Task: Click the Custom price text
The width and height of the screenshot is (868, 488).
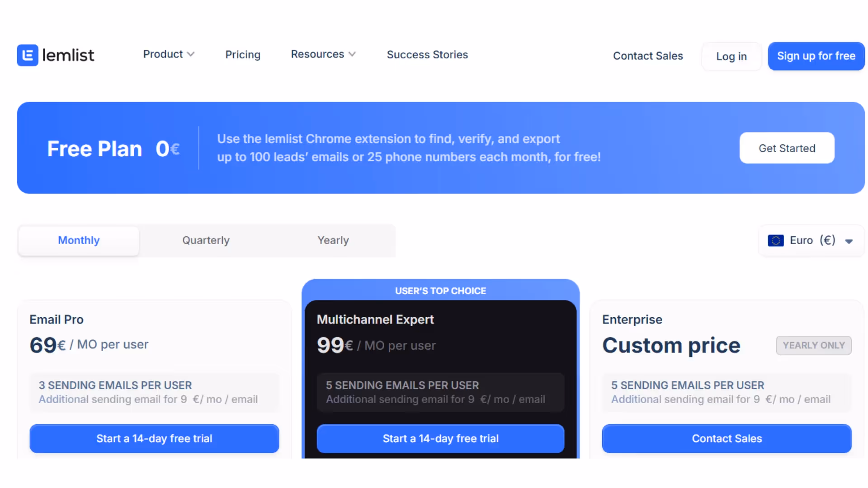Action: tap(671, 346)
